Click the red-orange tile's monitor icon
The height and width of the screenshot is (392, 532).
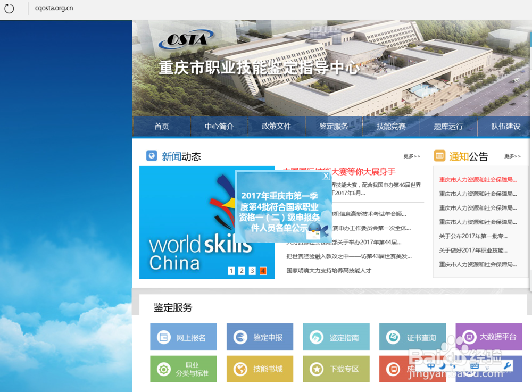(x=393, y=369)
